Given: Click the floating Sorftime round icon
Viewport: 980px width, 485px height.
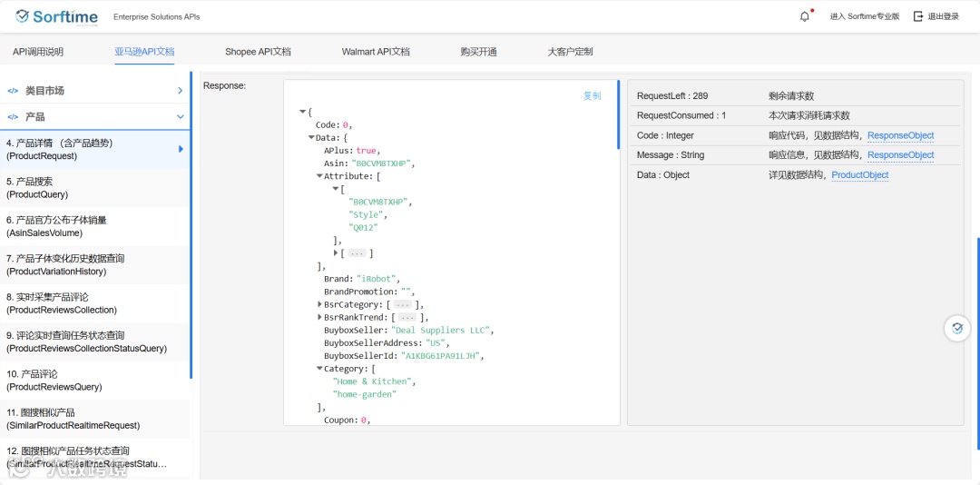Looking at the screenshot, I should coord(957,328).
